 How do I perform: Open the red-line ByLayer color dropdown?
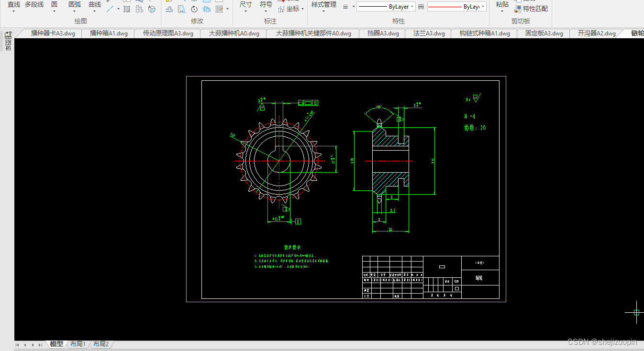coord(457,7)
